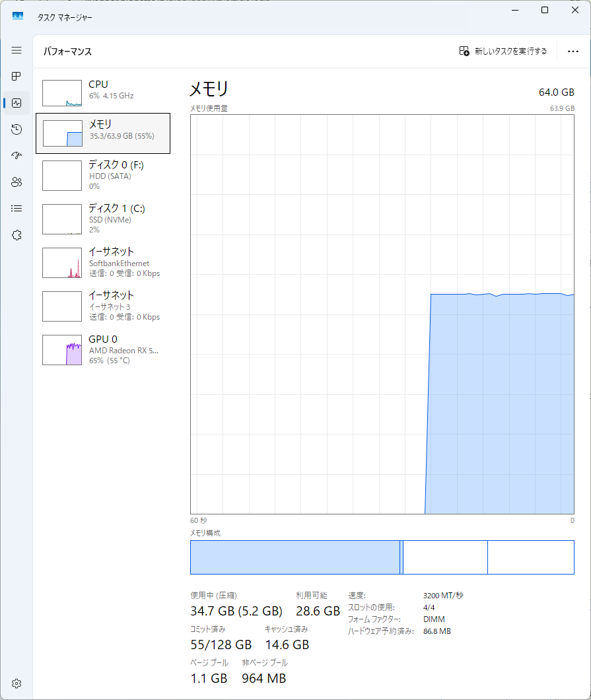
Task: Select ディスク 0 (F:) entry
Action: (103, 176)
